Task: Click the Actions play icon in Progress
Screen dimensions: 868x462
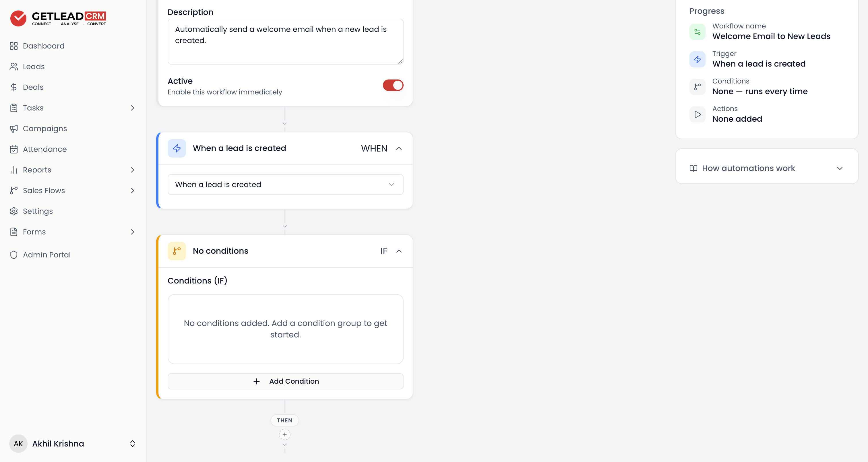Action: coord(697,114)
